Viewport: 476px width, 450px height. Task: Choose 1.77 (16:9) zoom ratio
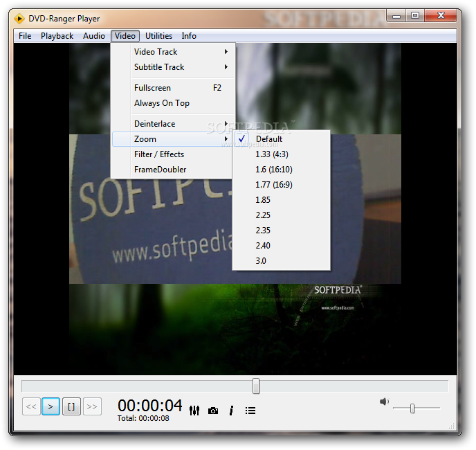pos(281,184)
